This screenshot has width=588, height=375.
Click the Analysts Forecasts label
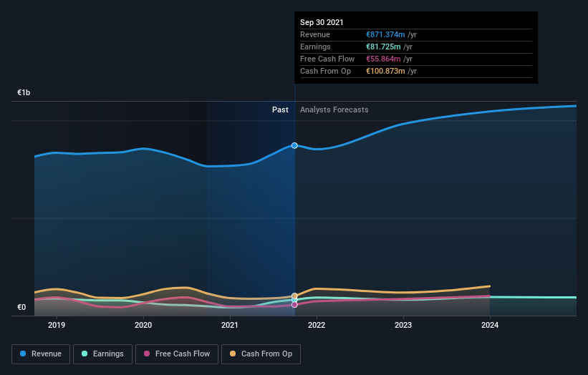[x=334, y=109]
